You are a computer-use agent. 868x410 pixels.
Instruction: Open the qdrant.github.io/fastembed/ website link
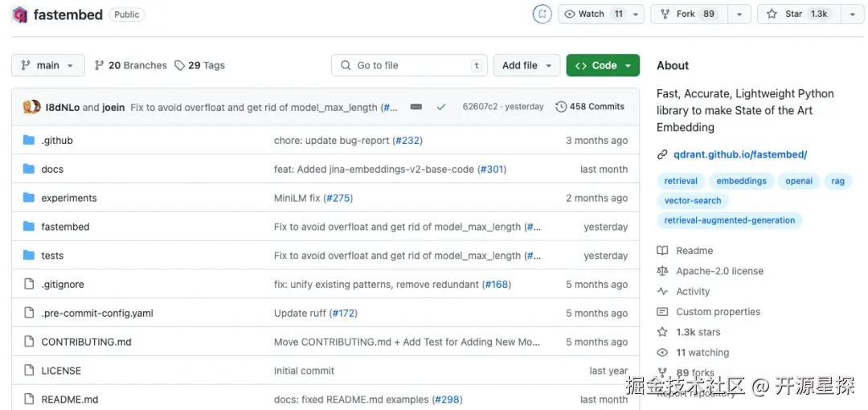740,154
